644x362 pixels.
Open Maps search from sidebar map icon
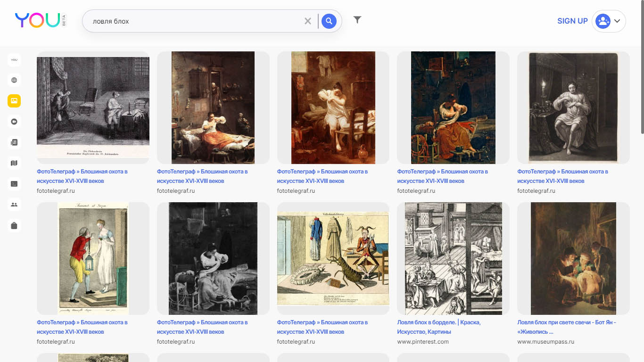click(x=14, y=163)
